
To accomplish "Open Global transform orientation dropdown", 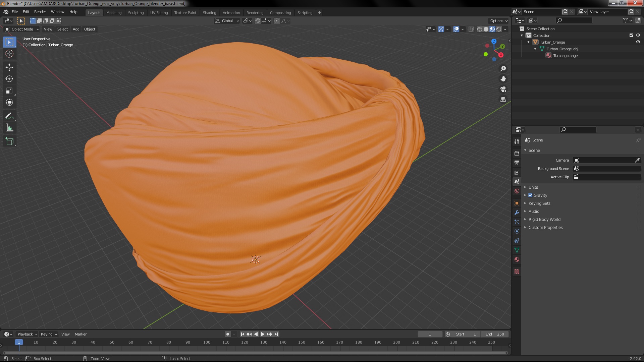I will point(227,21).
